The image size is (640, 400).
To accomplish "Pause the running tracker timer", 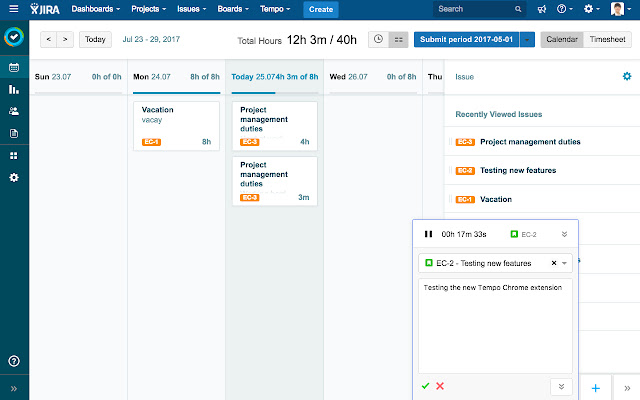I will (x=428, y=234).
